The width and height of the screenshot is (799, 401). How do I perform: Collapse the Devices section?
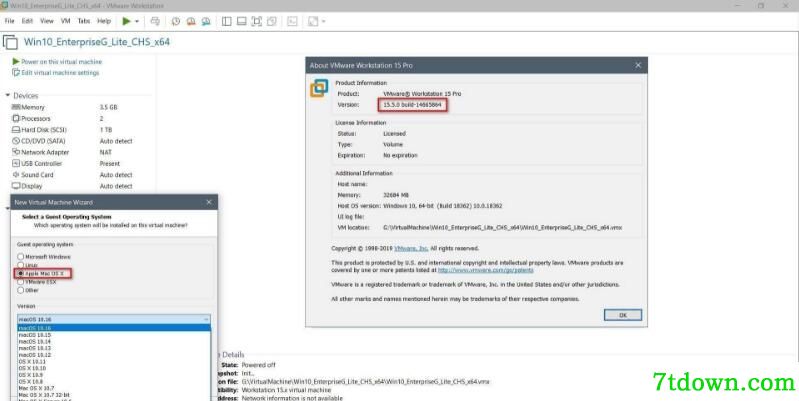[8, 95]
